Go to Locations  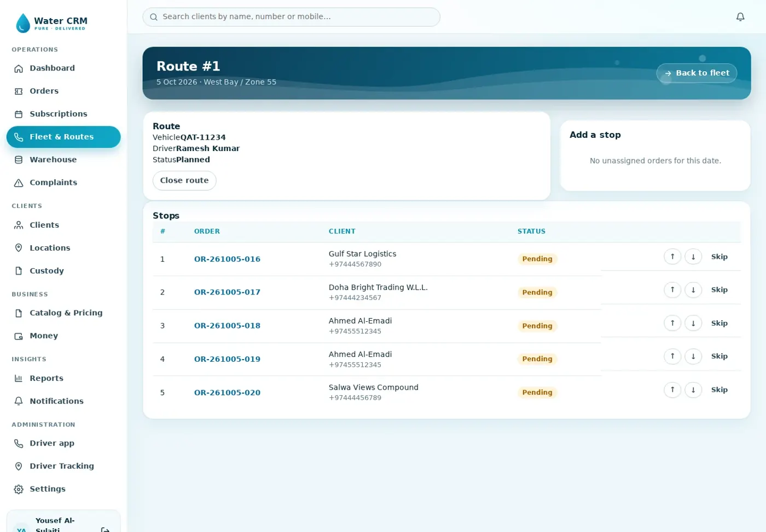click(63, 248)
